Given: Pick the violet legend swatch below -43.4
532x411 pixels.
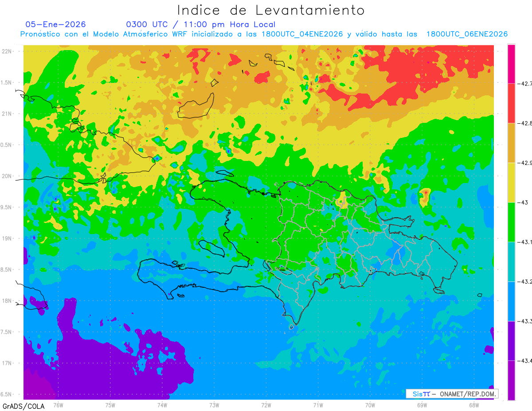Looking at the screenshot, I should (x=511, y=380).
